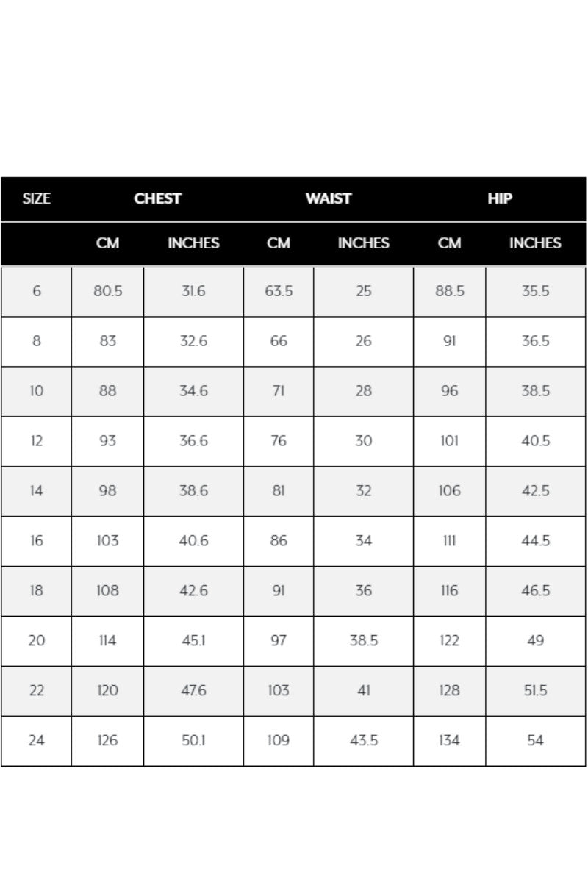Select waist CM value 103
This screenshot has width=588, height=882.
[279, 691]
